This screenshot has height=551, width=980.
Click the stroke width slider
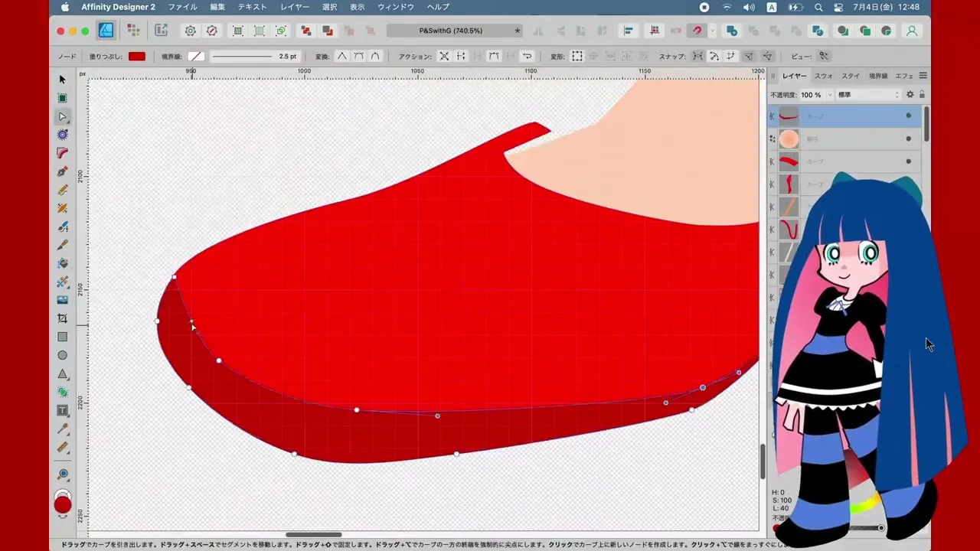pyautogui.click(x=242, y=56)
